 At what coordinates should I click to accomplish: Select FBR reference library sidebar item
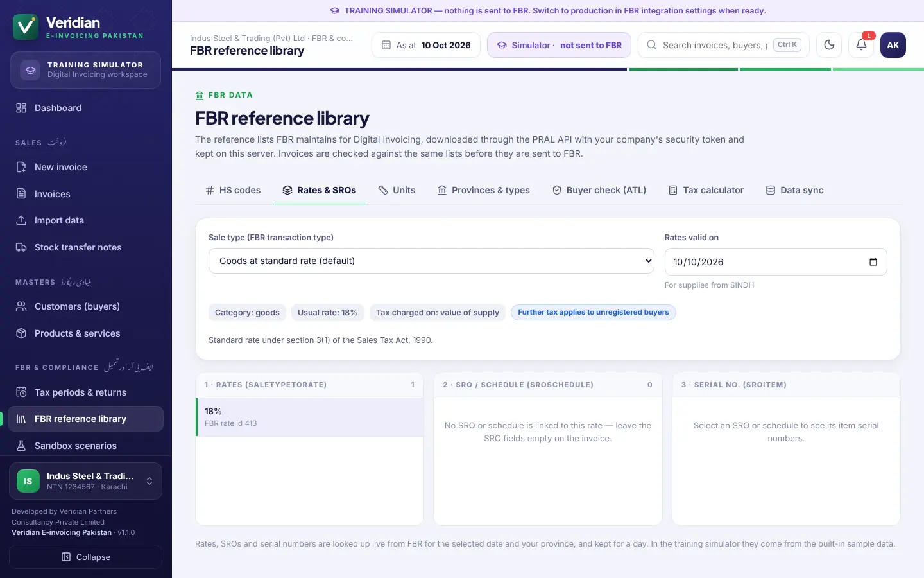[86, 419]
